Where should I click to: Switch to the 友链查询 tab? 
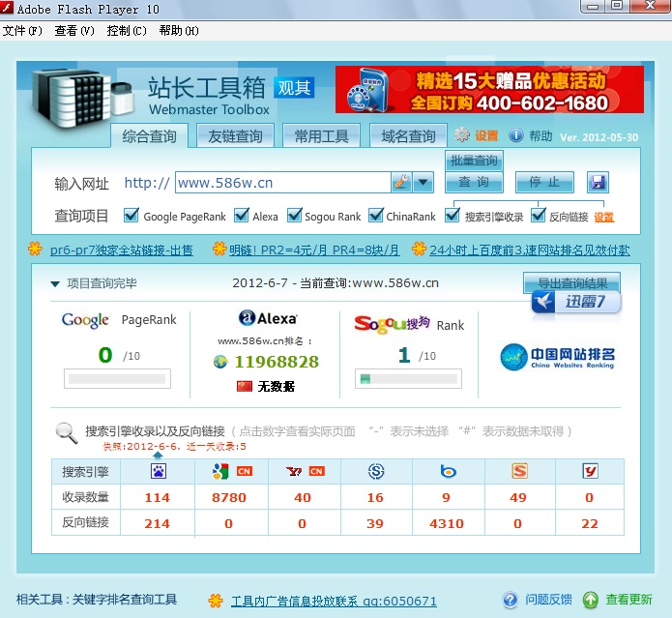coord(235,136)
